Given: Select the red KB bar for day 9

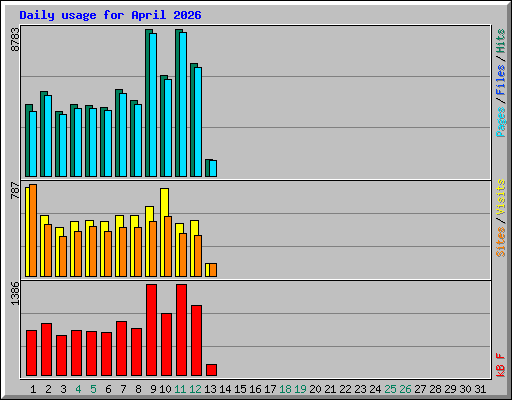Looking at the screenshot, I should [151, 330].
